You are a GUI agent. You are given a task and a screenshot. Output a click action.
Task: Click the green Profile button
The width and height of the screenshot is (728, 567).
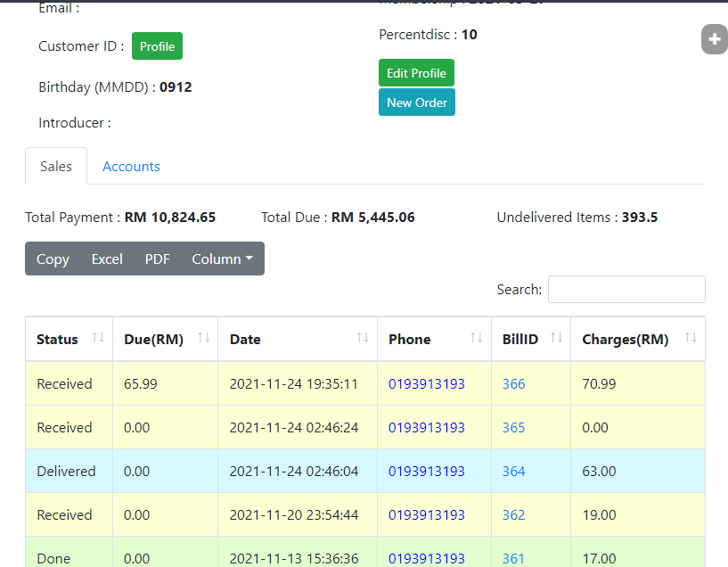[x=157, y=46]
